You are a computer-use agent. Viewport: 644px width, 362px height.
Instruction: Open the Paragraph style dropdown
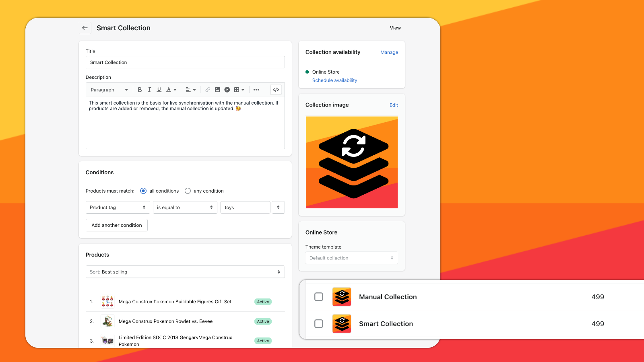109,90
